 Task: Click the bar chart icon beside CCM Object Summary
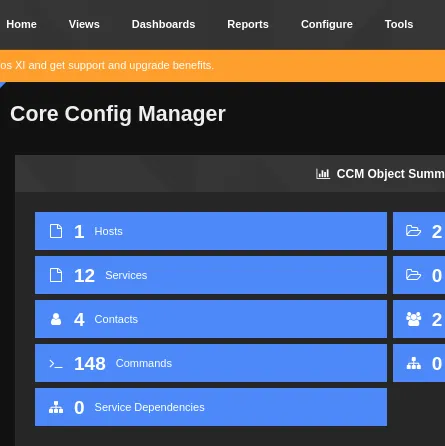pos(323,174)
